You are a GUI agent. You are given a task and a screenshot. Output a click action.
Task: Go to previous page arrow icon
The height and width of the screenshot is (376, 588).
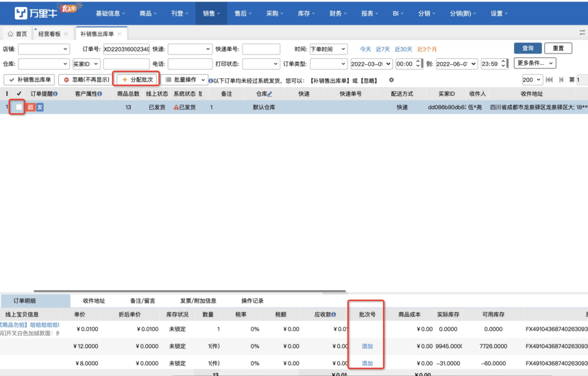click(x=561, y=80)
